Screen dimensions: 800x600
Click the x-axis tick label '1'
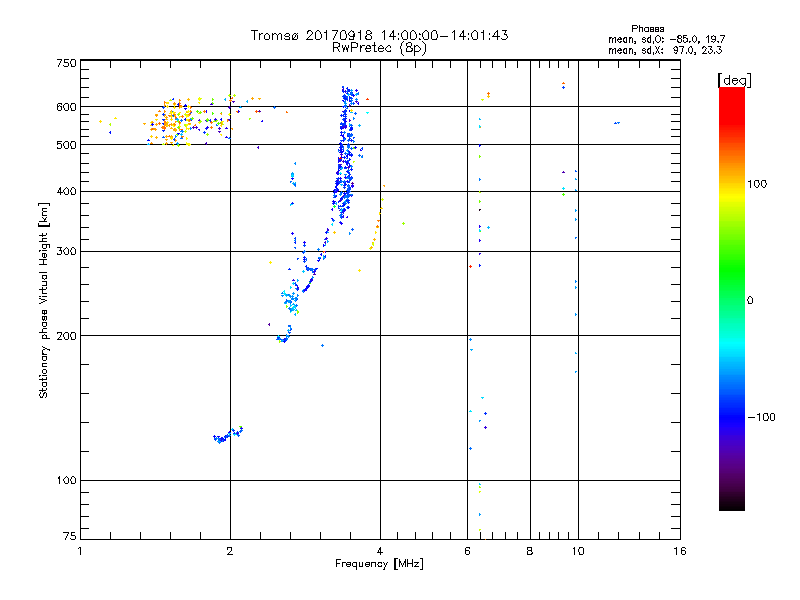tap(80, 552)
